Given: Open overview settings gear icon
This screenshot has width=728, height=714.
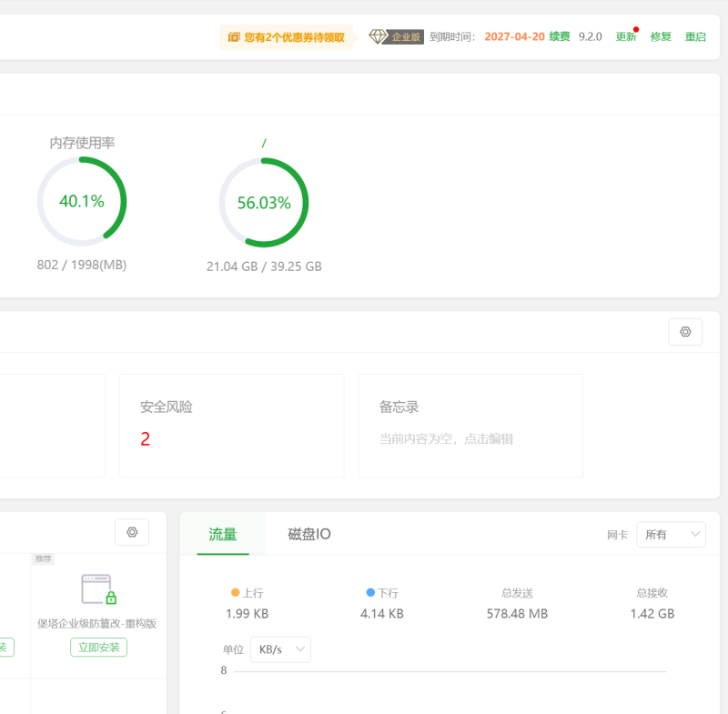Looking at the screenshot, I should [x=685, y=332].
